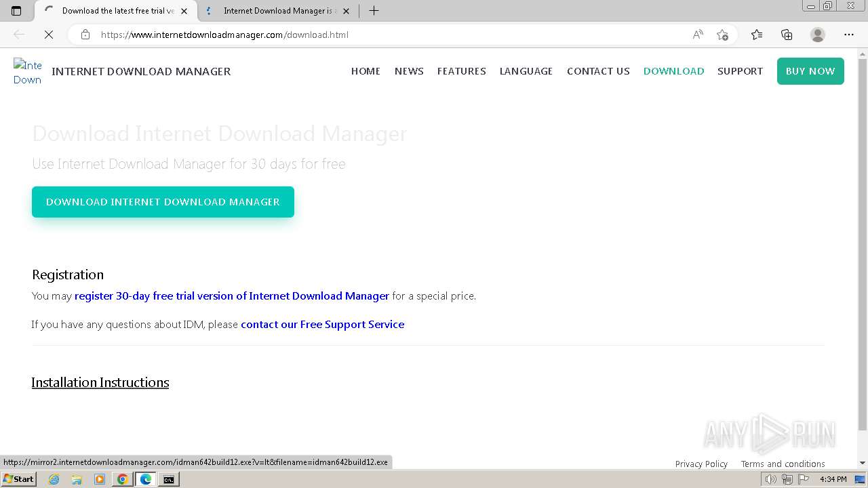The image size is (868, 488).
Task: Click the network tray icon
Action: 787,479
